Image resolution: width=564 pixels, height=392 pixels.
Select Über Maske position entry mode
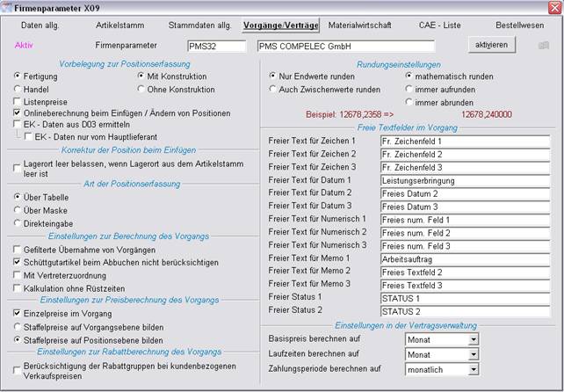[x=18, y=210]
